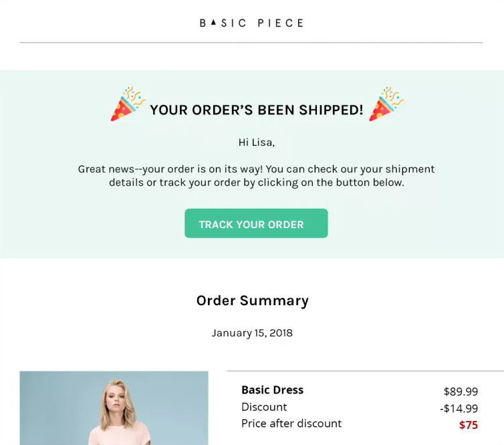Click the triangle letter A in logo
This screenshot has height=445, width=504.
pos(213,23)
